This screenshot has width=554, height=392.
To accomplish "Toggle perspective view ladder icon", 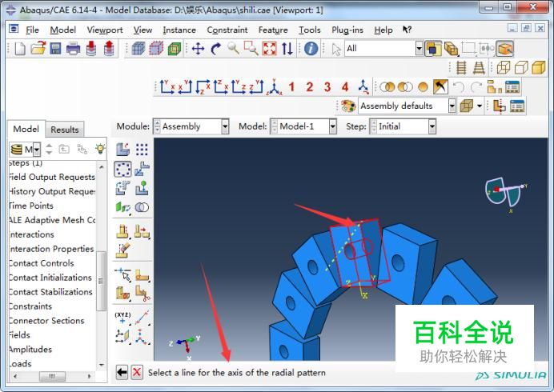I will pyautogui.click(x=479, y=67).
